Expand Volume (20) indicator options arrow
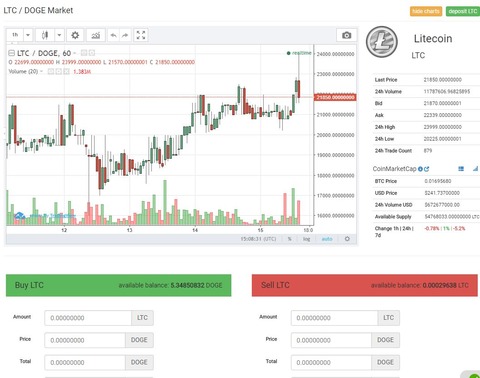480x378 pixels. (x=41, y=71)
